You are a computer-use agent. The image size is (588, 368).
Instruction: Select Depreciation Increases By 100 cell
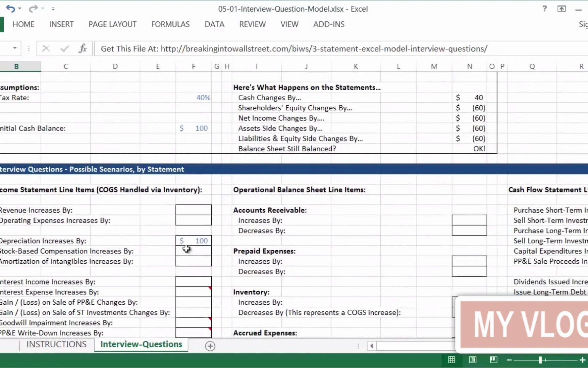click(x=194, y=241)
